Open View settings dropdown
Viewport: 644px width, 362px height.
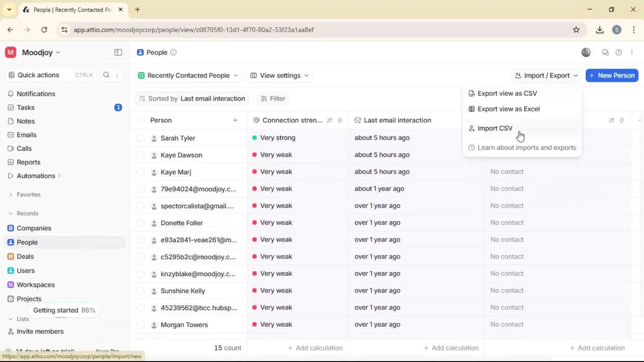[279, 76]
